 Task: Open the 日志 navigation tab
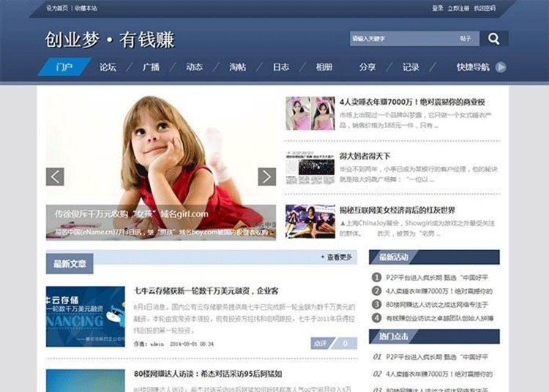point(281,67)
